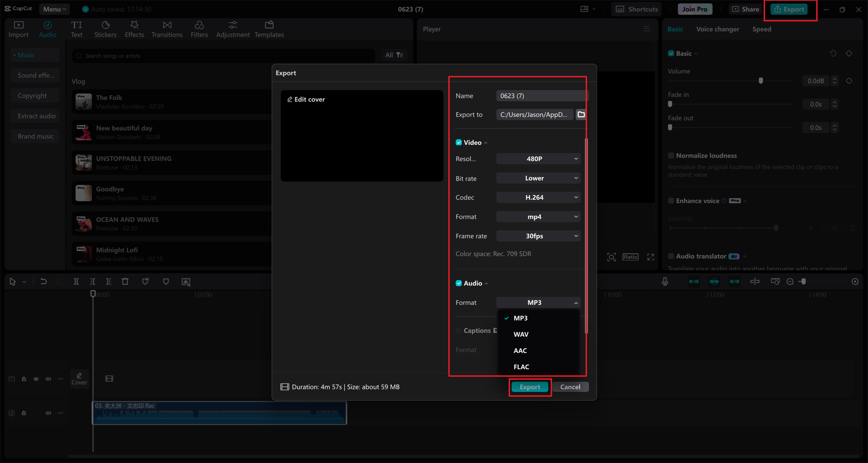Open the Resolution 480P dropdown
Image resolution: width=868 pixels, height=463 pixels.
(538, 159)
